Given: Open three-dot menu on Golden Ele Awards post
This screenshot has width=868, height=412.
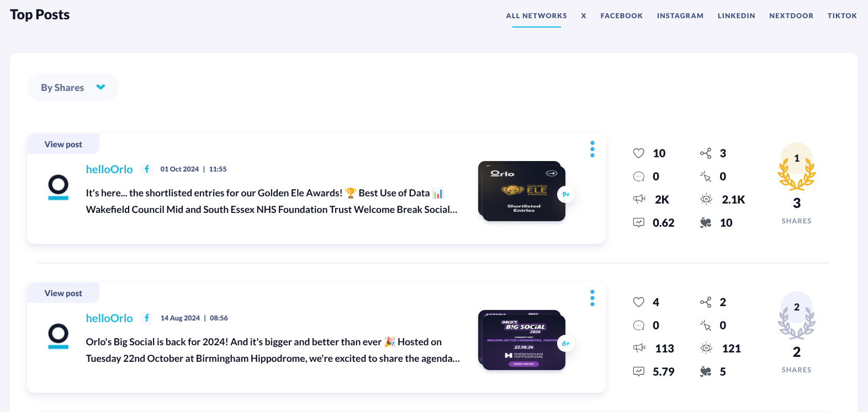Looking at the screenshot, I should [592, 149].
